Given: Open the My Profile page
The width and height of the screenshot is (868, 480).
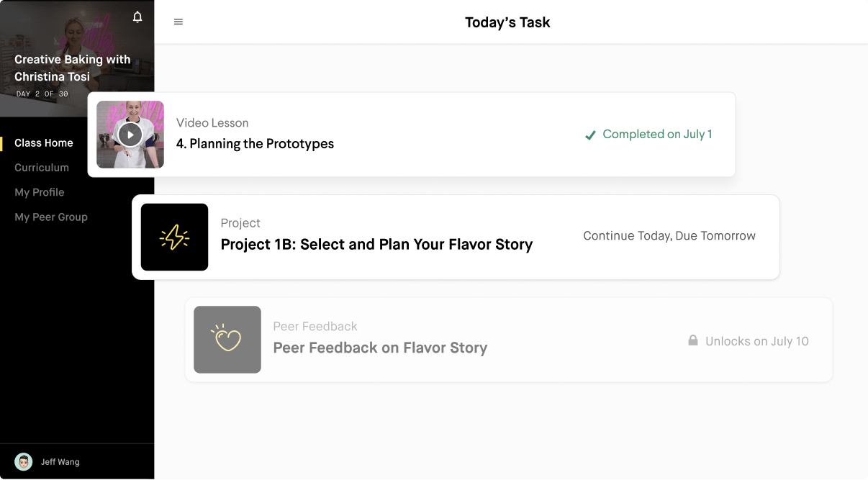Looking at the screenshot, I should click(40, 192).
